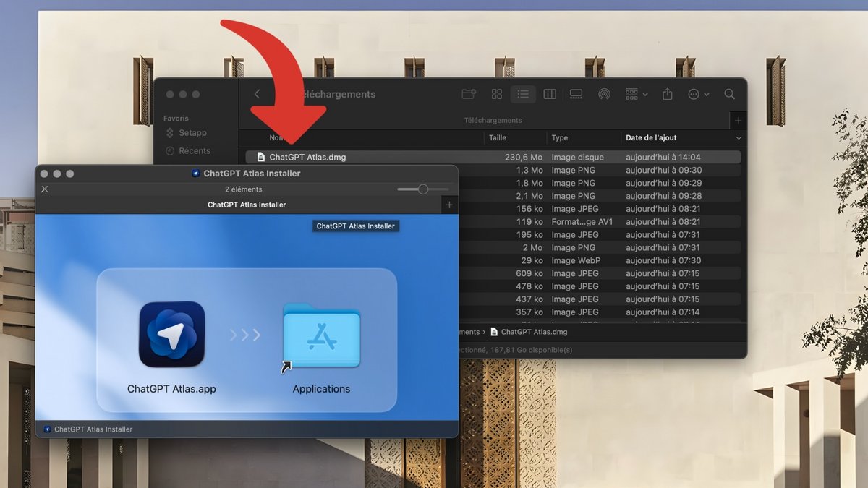Toggle sort order chevron on Date de l'ajout
Viewport: 868px width, 488px height.
[738, 138]
